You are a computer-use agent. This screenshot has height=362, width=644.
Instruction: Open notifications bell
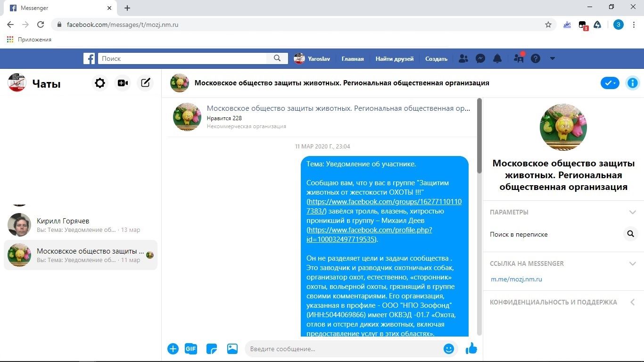pos(497,58)
